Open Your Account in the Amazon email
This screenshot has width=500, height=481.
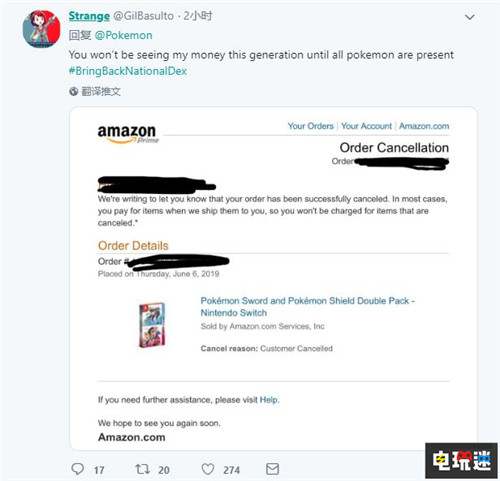366,126
